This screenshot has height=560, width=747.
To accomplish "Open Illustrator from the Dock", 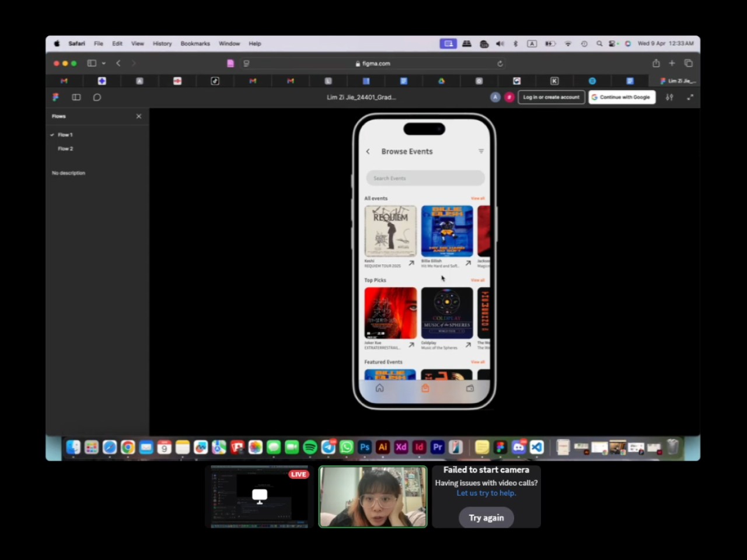I will pyautogui.click(x=383, y=447).
